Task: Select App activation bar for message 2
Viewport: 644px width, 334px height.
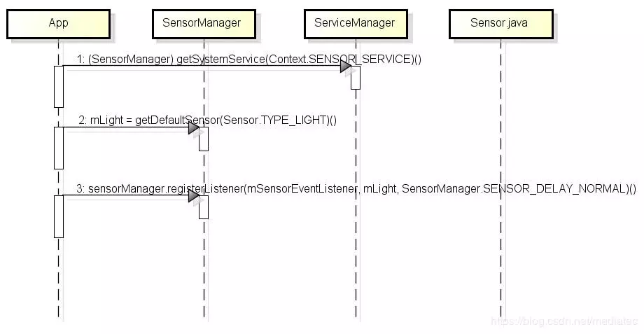Action: pyautogui.click(x=59, y=147)
